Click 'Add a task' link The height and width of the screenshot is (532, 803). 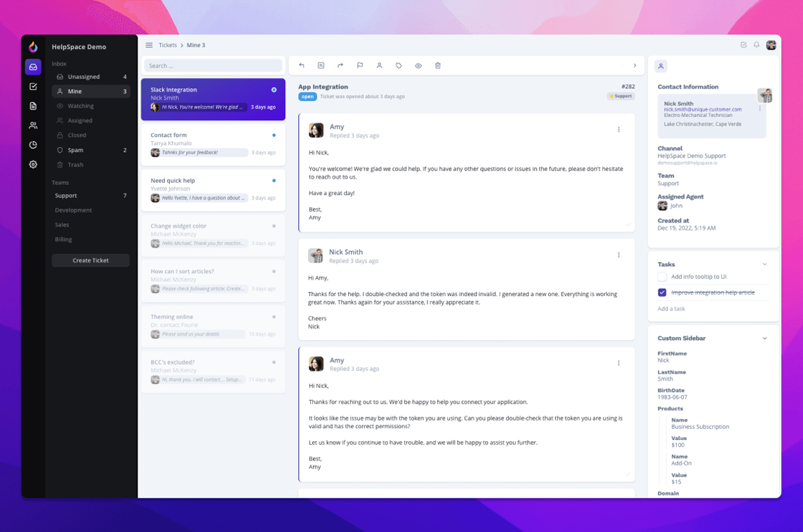pos(671,309)
